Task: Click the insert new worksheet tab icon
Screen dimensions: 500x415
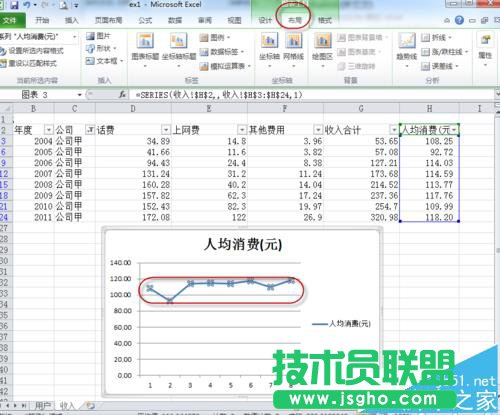Action: 90,406
